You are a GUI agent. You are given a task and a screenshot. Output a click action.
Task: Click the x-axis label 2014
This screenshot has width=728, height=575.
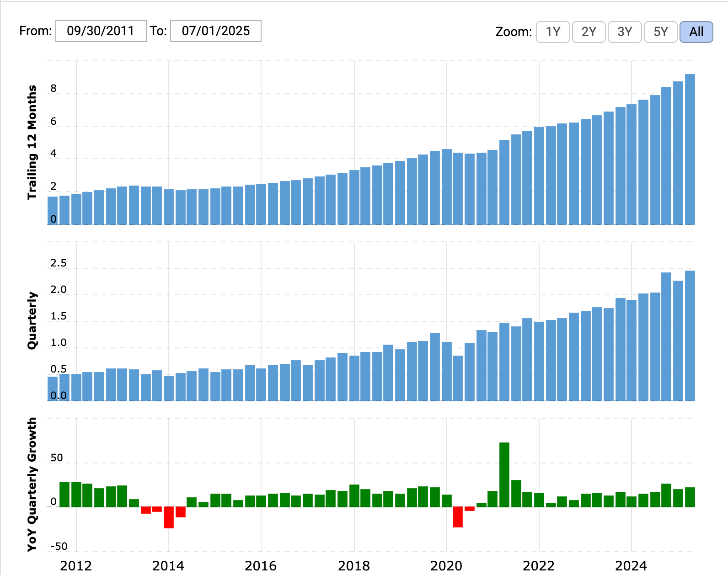[168, 566]
